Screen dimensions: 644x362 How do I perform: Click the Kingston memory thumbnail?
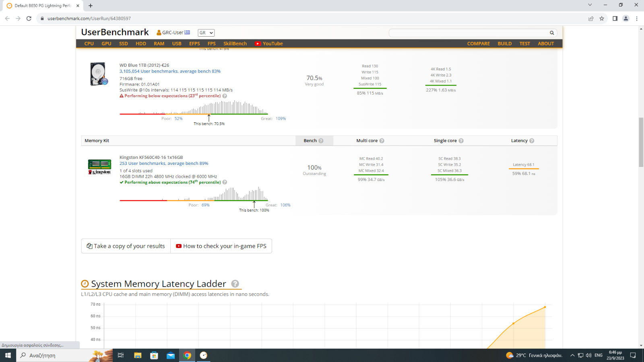(x=99, y=167)
